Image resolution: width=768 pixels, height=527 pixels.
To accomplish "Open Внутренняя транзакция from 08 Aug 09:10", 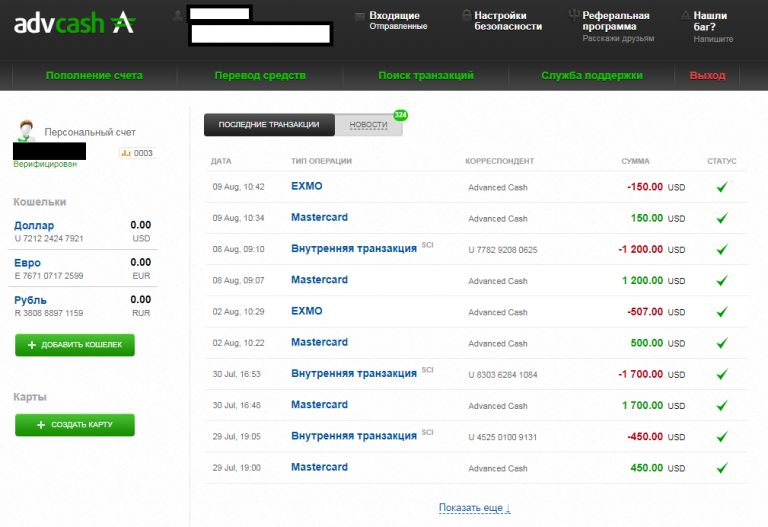I will coord(354,249).
